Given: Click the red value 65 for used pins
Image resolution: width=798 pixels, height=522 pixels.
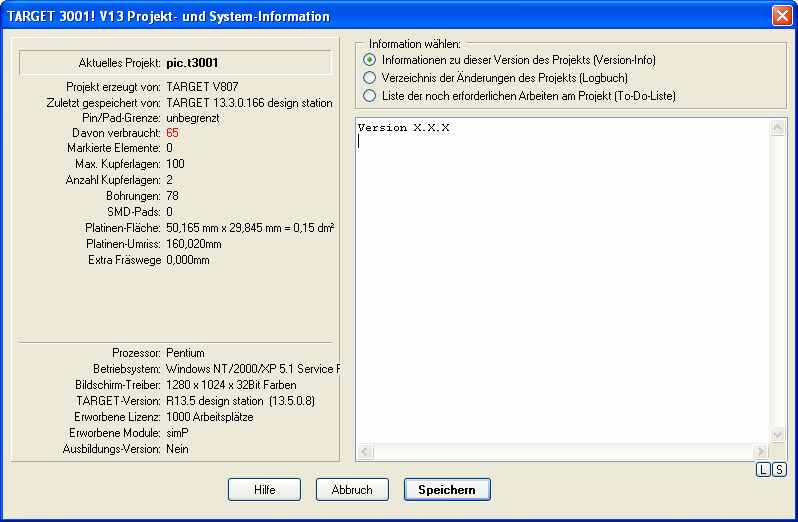Looking at the screenshot, I should tap(172, 133).
